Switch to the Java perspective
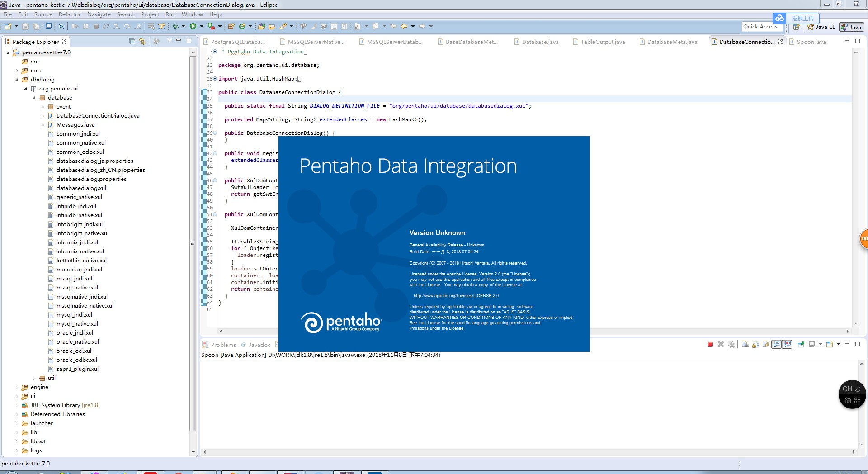868x474 pixels. tap(851, 27)
